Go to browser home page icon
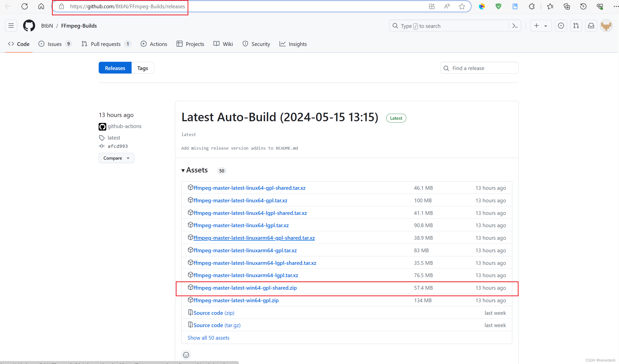Image resolution: width=619 pixels, height=364 pixels. (x=41, y=6)
